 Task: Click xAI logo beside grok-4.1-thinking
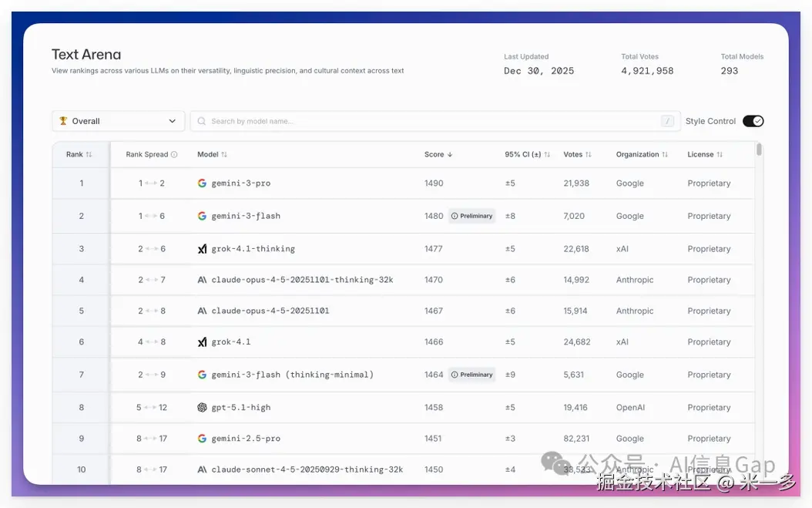202,249
